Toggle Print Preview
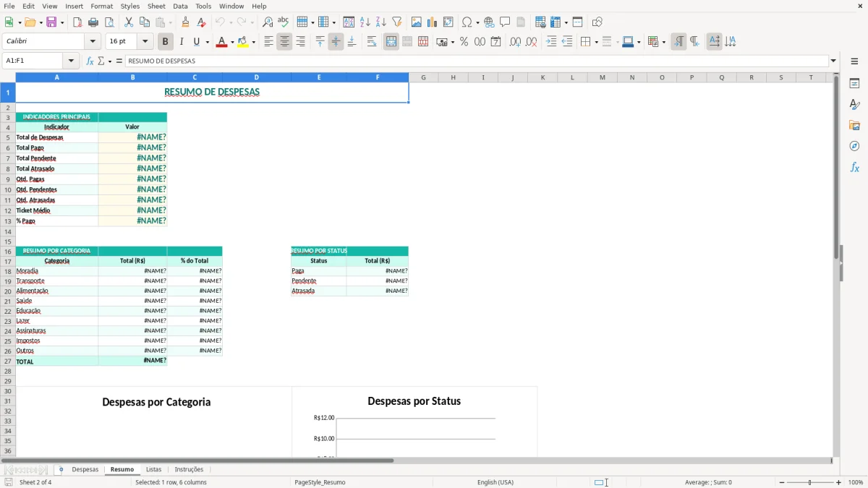The width and height of the screenshot is (868, 488). pos(109,22)
